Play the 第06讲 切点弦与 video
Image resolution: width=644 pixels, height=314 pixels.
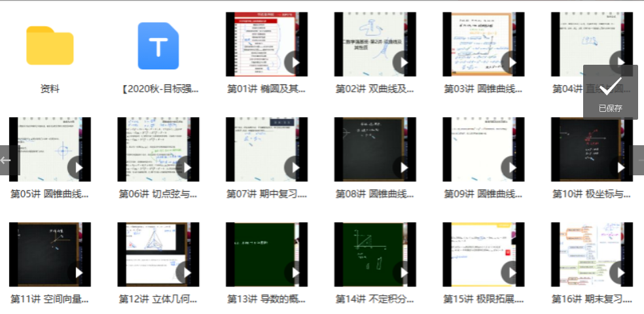pyautogui.click(x=187, y=167)
